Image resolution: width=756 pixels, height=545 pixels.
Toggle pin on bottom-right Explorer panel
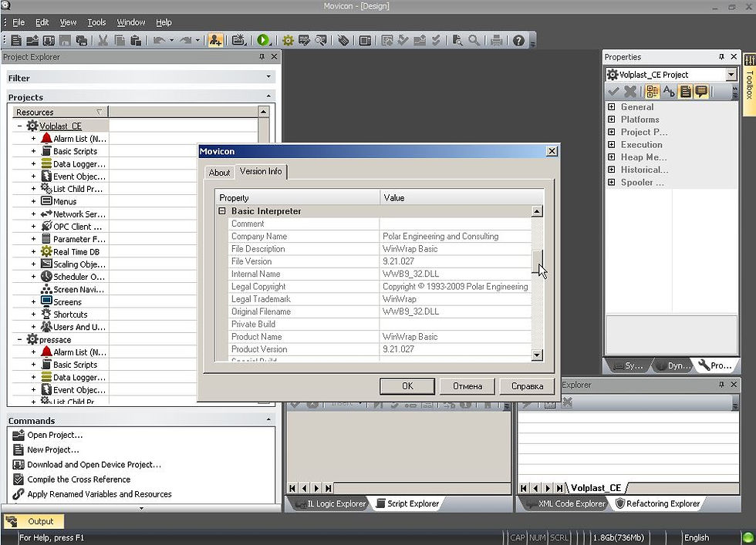(x=721, y=385)
